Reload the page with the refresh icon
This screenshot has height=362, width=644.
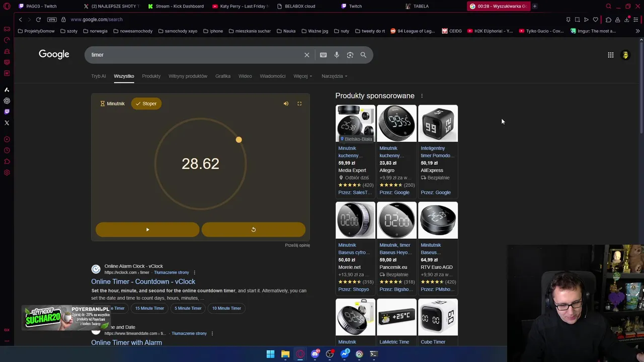click(38, 19)
